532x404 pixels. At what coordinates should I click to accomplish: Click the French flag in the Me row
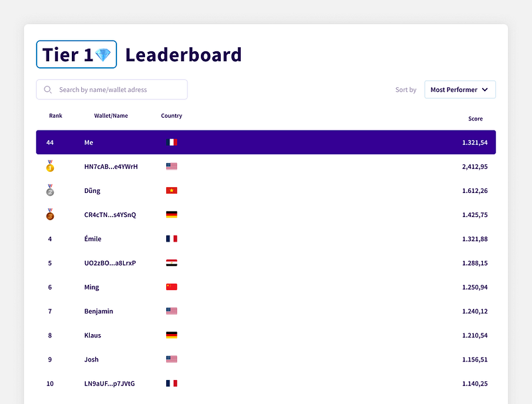172,142
